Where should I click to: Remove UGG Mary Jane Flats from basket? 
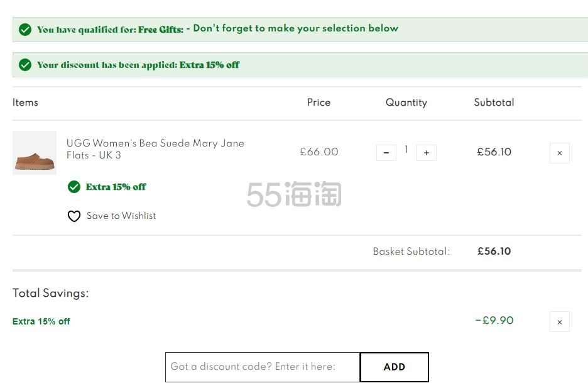click(x=560, y=153)
